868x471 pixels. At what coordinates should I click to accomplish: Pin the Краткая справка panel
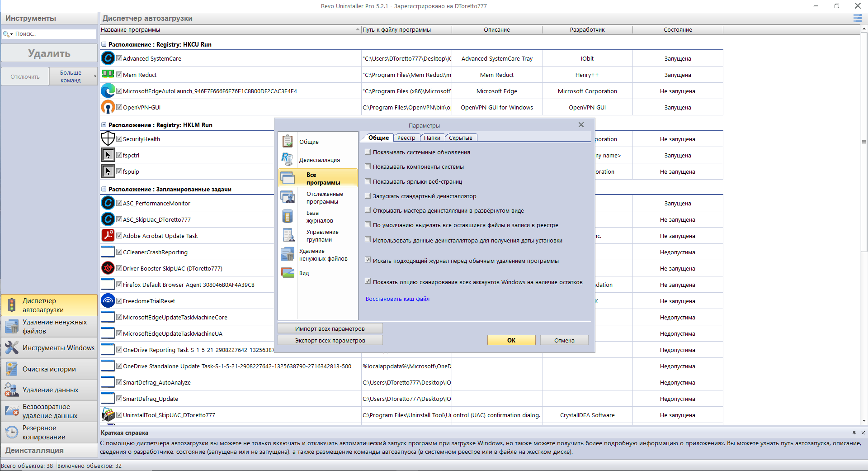pos(854,433)
